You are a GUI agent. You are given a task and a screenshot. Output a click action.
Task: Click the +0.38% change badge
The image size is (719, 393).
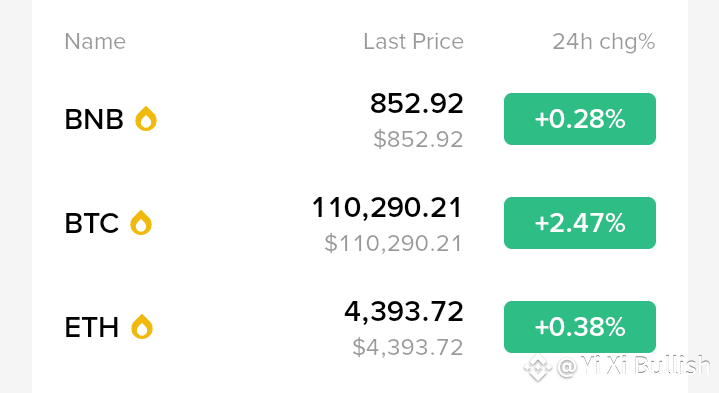580,327
